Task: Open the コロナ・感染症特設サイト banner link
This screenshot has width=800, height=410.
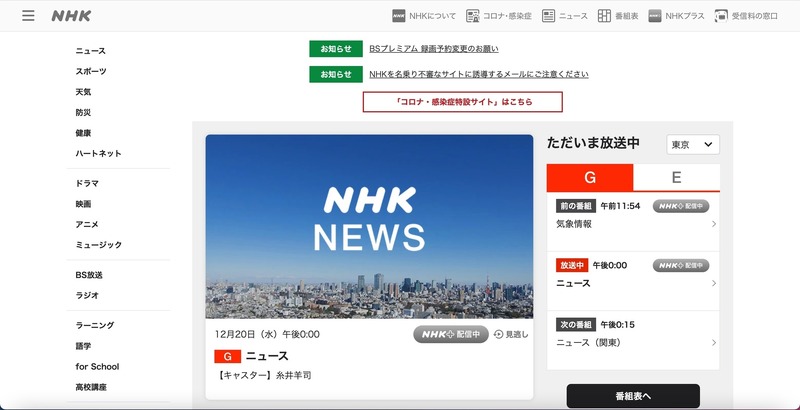Action: (x=462, y=102)
